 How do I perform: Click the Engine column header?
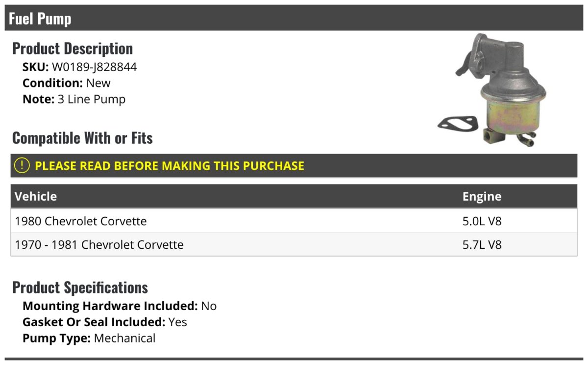pyautogui.click(x=482, y=197)
